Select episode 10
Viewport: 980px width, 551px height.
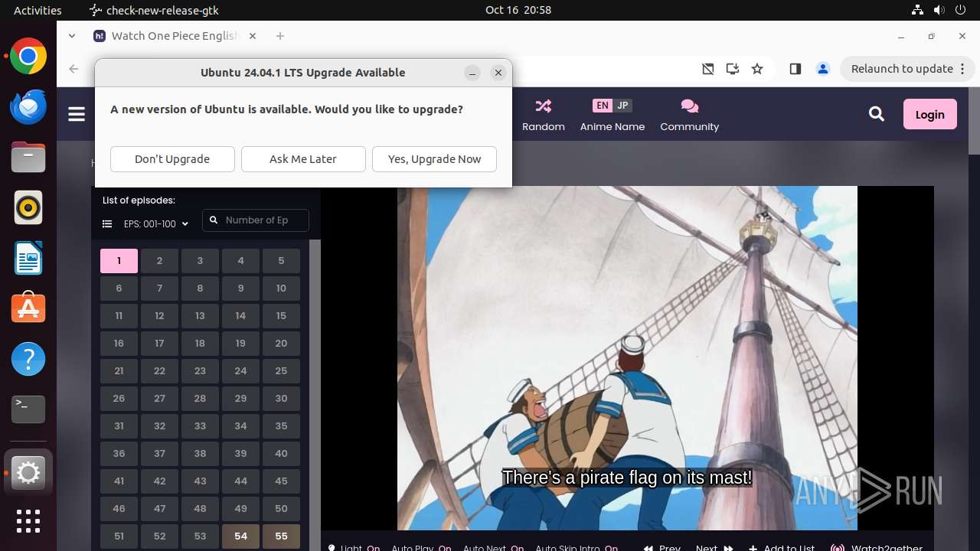[281, 289]
